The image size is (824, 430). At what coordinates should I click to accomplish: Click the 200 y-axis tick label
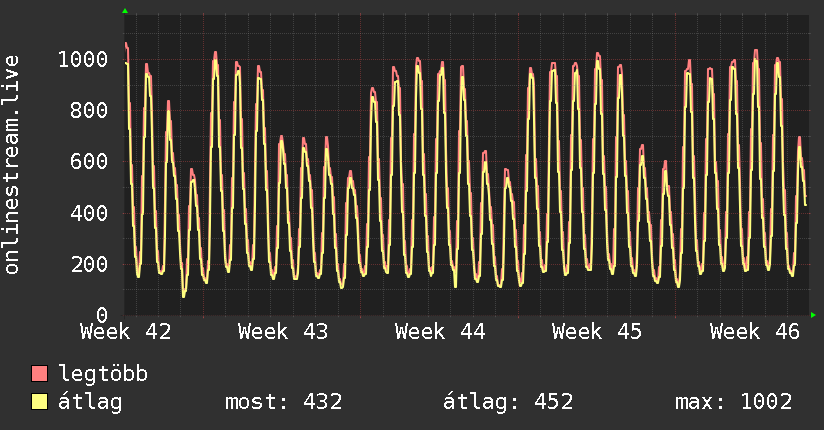pos(89,264)
